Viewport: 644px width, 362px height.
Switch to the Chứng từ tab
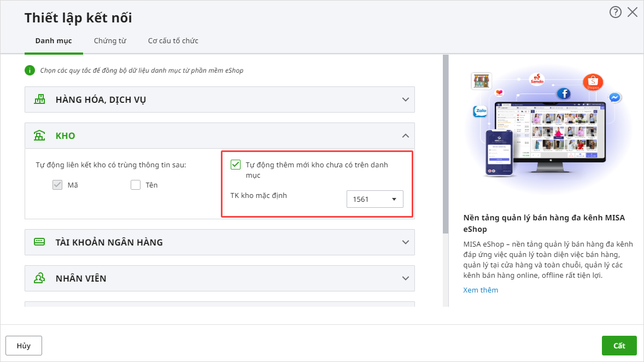[110, 41]
